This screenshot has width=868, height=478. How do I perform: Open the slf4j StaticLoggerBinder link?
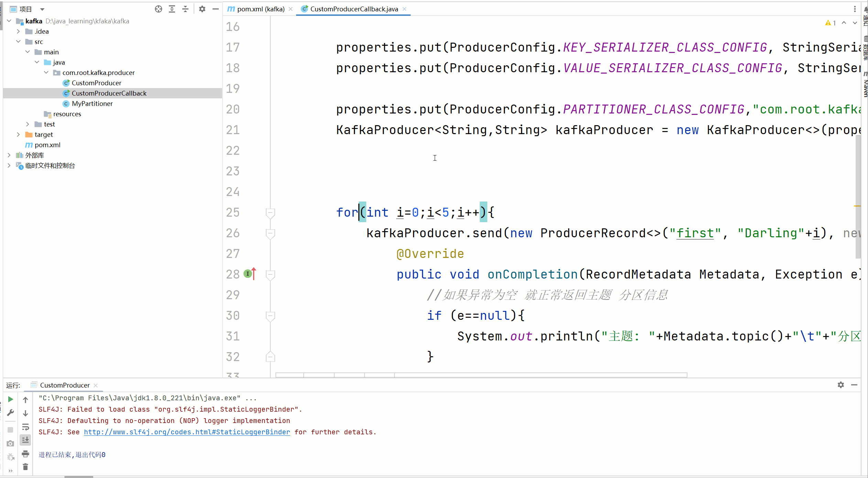click(x=187, y=432)
